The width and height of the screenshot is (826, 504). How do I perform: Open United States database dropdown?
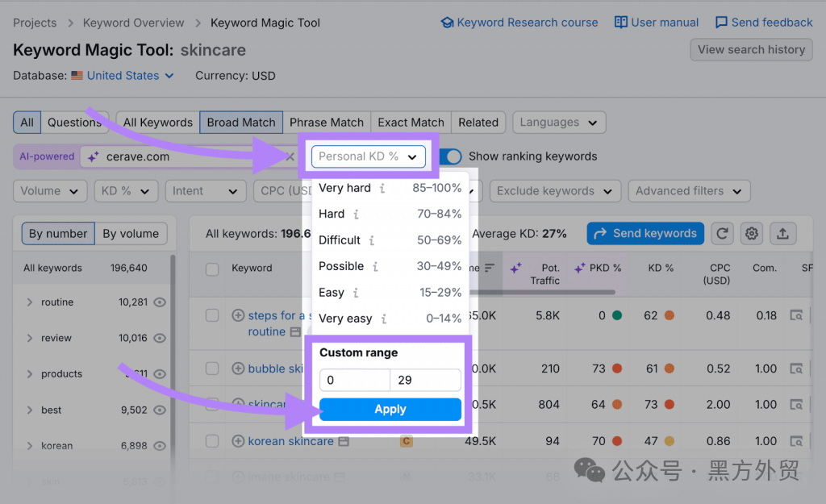(x=130, y=75)
